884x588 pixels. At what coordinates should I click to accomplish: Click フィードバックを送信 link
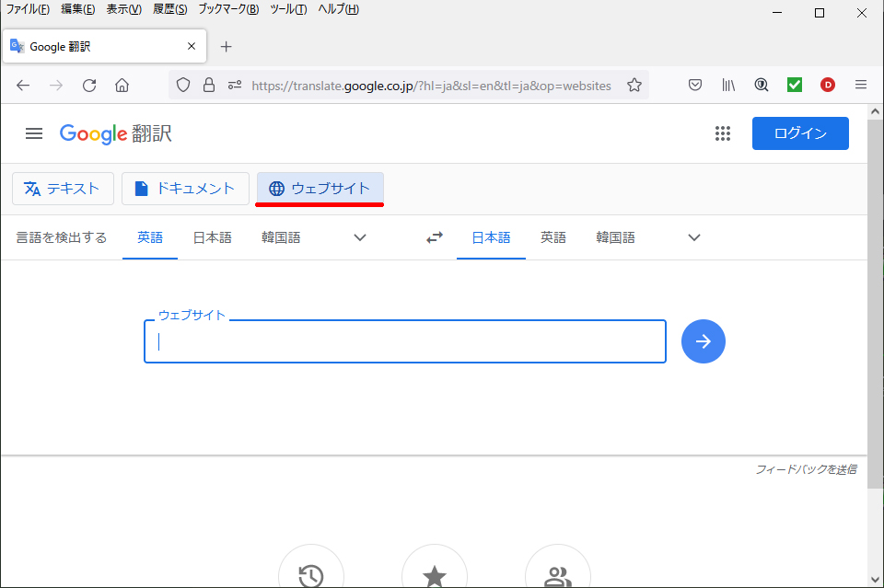click(x=807, y=469)
